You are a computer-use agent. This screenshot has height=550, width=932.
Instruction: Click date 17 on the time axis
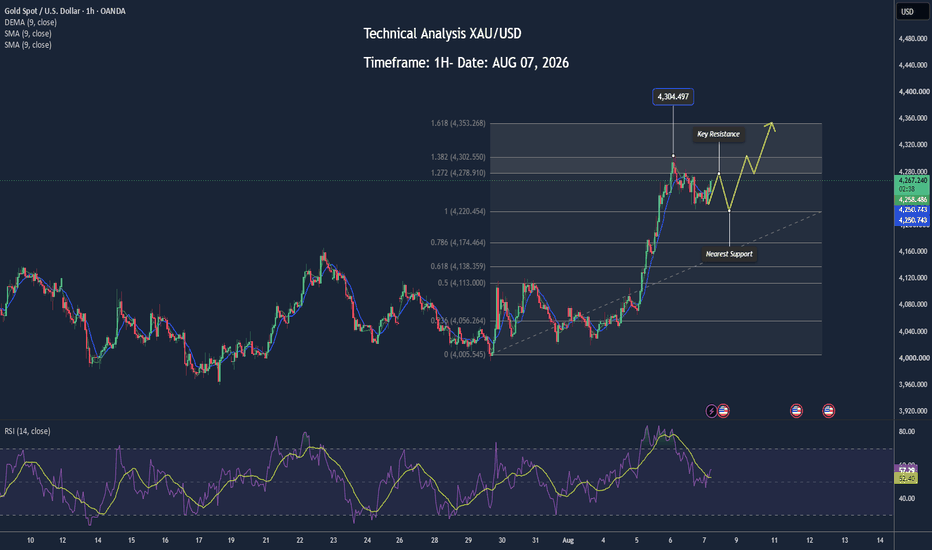pos(199,540)
